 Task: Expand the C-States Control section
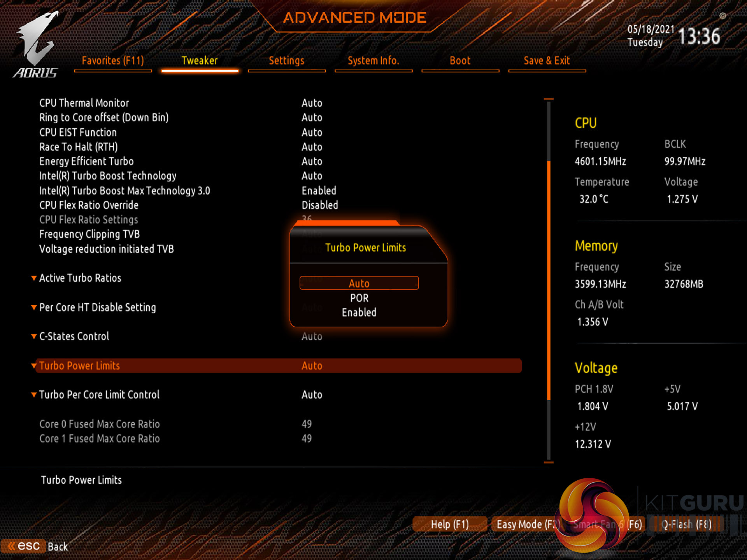pos(34,336)
